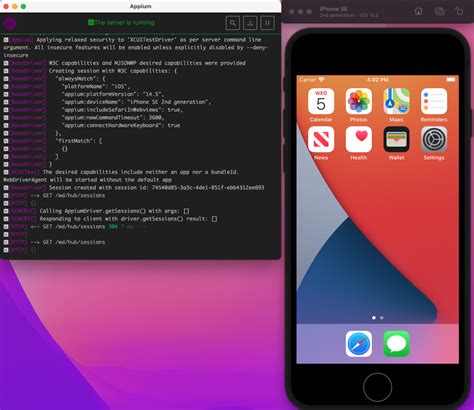The image size is (474, 410).
Task: Take a screenshot using the Simulator camera icon
Action: click(x=439, y=11)
